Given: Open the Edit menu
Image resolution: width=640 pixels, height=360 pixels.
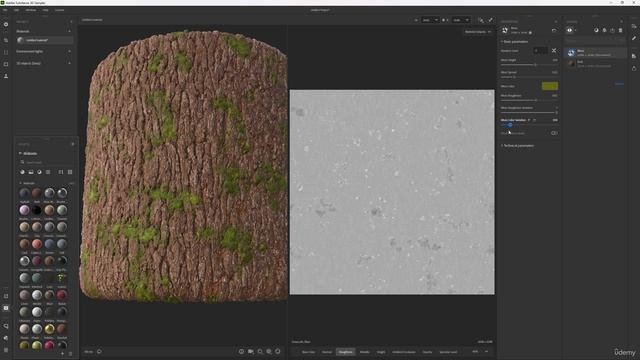Looking at the screenshot, I should click(16, 10).
